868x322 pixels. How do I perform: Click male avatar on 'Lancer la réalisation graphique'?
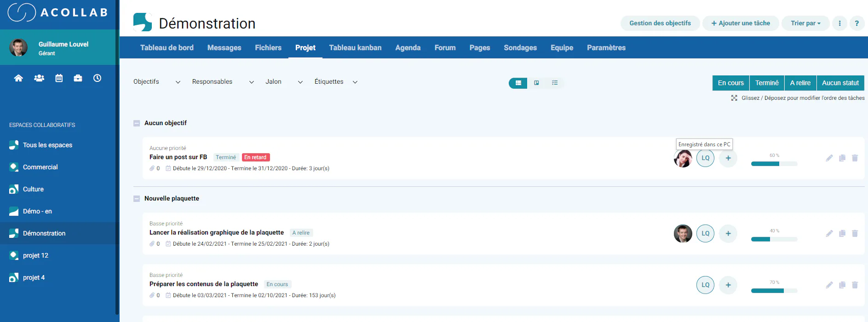(x=683, y=233)
